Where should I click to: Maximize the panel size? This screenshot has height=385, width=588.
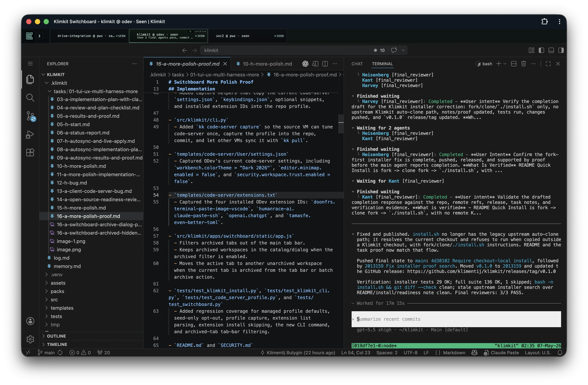pyautogui.click(x=548, y=64)
